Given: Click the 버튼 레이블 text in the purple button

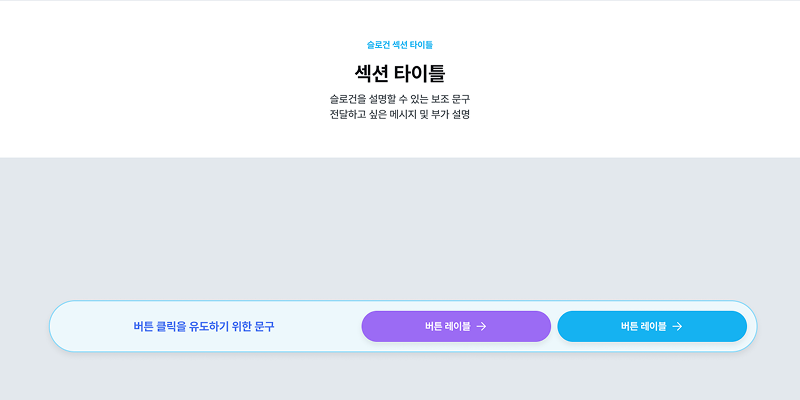Looking at the screenshot, I should 447,326.
